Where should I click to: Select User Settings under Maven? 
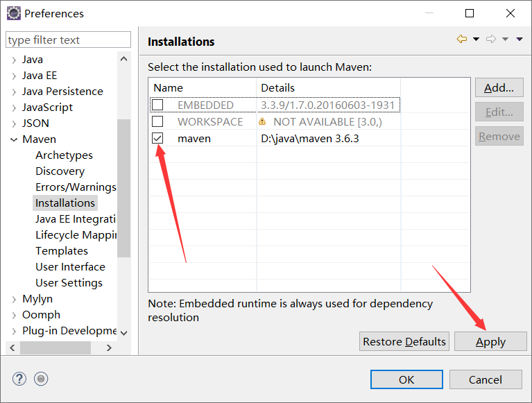(69, 282)
